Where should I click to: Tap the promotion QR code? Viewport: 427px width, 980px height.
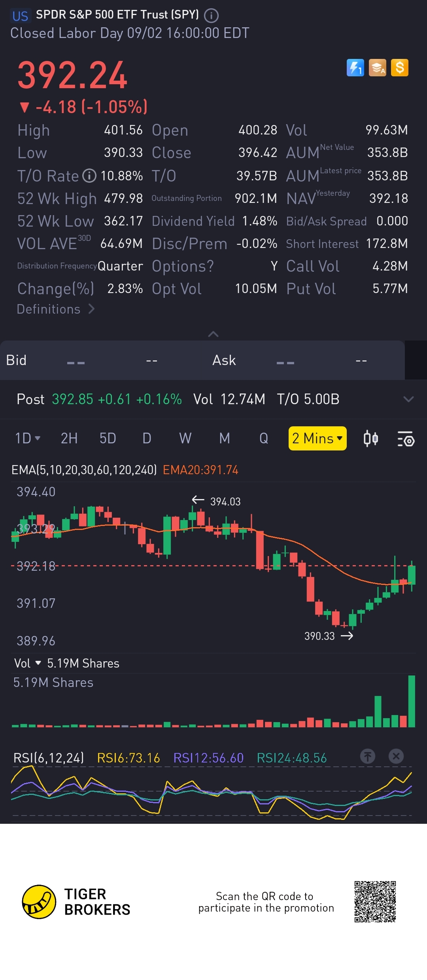[x=375, y=902]
